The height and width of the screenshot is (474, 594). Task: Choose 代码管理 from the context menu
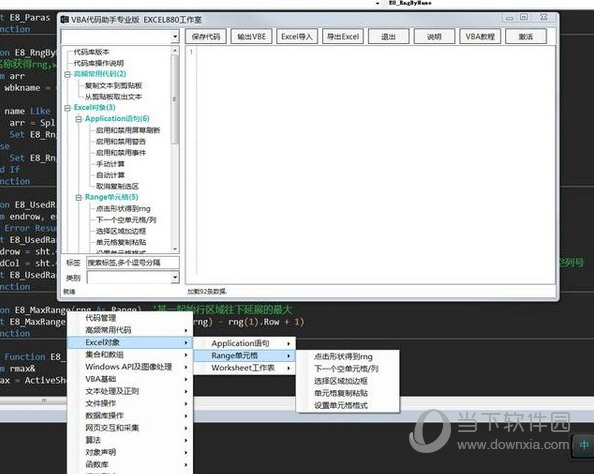tap(130, 318)
